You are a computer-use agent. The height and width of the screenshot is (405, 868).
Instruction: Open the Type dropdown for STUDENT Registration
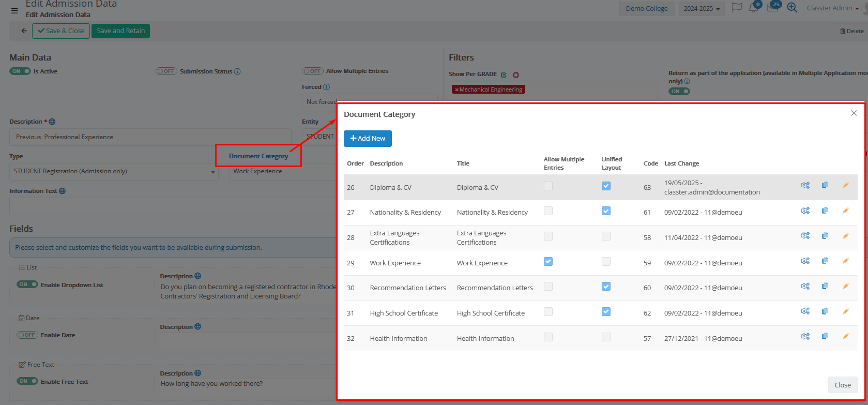pos(113,172)
